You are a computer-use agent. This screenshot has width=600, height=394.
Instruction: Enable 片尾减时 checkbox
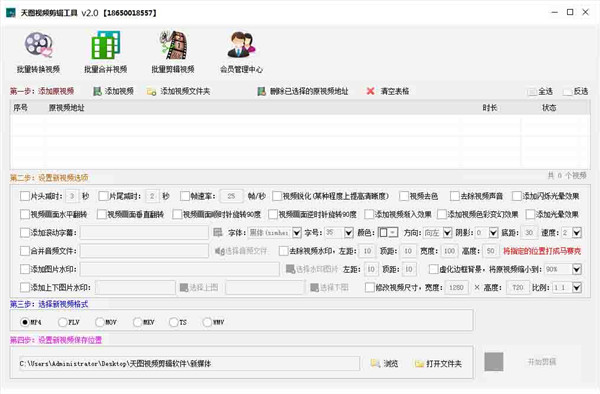(x=103, y=196)
